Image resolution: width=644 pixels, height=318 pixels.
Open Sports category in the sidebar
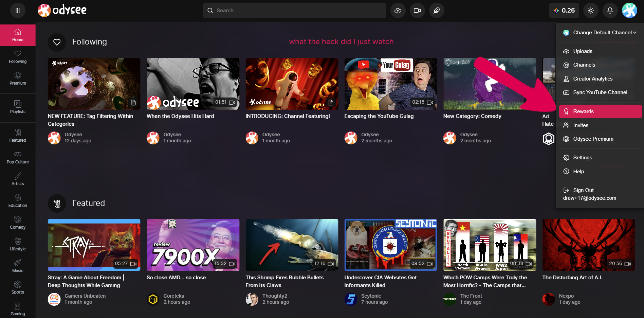(x=18, y=288)
